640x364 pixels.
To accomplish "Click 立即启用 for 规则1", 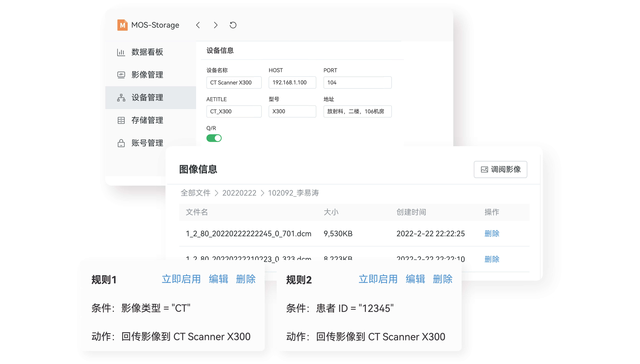I will click(181, 279).
